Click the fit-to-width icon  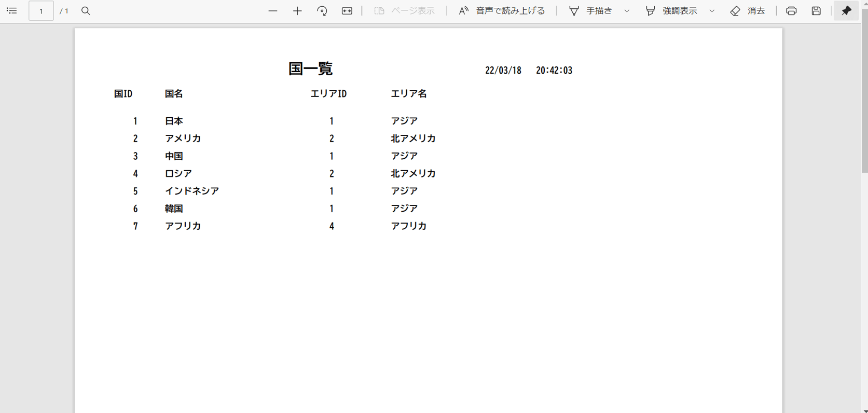(x=347, y=11)
